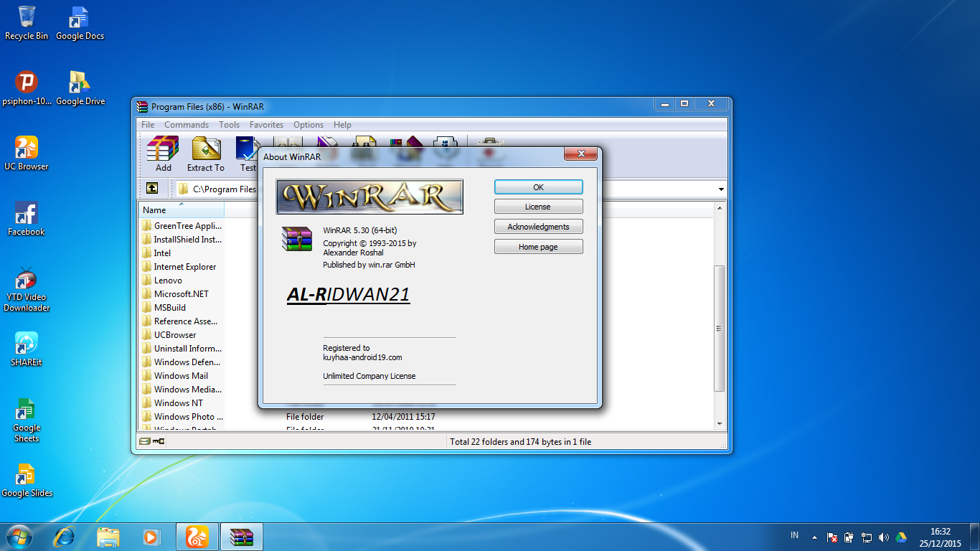980x551 pixels.
Task: Click the key icon in WinRAR status bar
Action: click(x=159, y=441)
